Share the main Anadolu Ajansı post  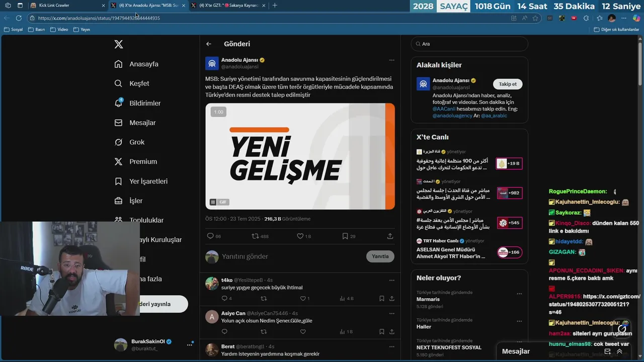coord(390,236)
